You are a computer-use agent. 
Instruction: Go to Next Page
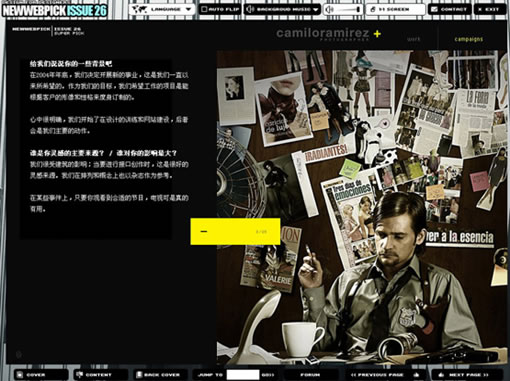click(x=467, y=375)
